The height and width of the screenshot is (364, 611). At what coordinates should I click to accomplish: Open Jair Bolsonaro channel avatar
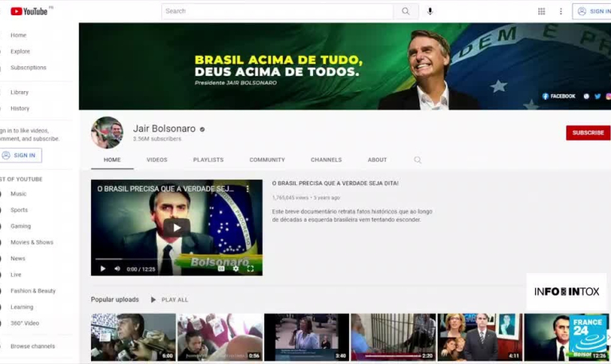click(x=107, y=133)
